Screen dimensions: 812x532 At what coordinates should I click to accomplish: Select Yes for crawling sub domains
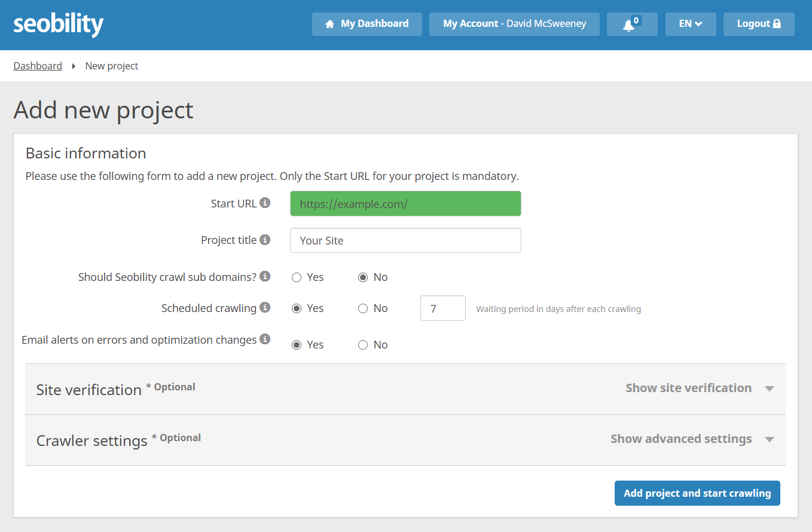(297, 277)
